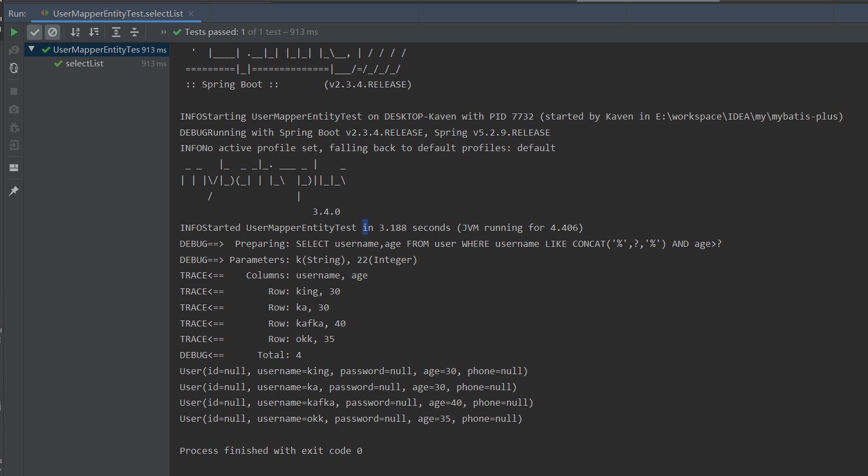
Task: Pin the Run tab
Action: (14, 191)
